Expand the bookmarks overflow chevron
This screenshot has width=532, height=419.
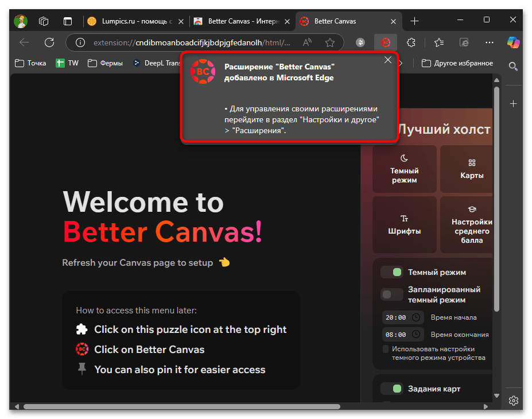pyautogui.click(x=401, y=63)
